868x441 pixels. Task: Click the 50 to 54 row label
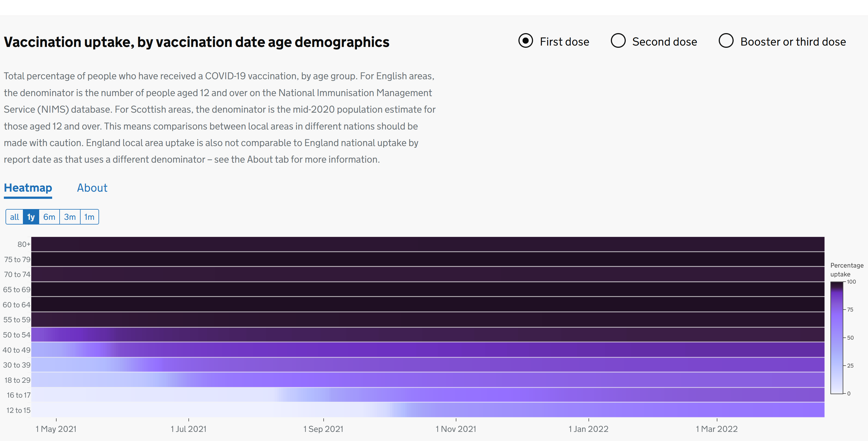point(17,335)
